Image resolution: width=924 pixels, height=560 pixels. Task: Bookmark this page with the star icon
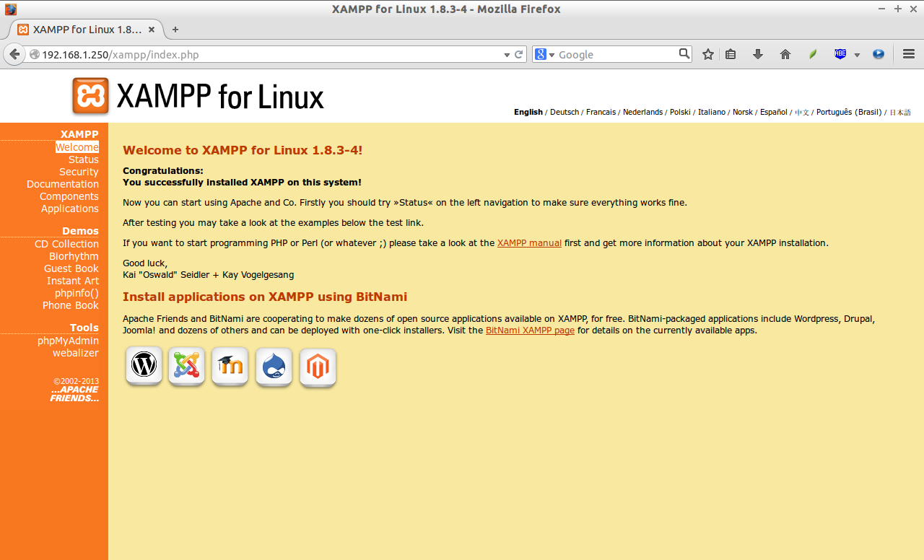click(x=708, y=54)
